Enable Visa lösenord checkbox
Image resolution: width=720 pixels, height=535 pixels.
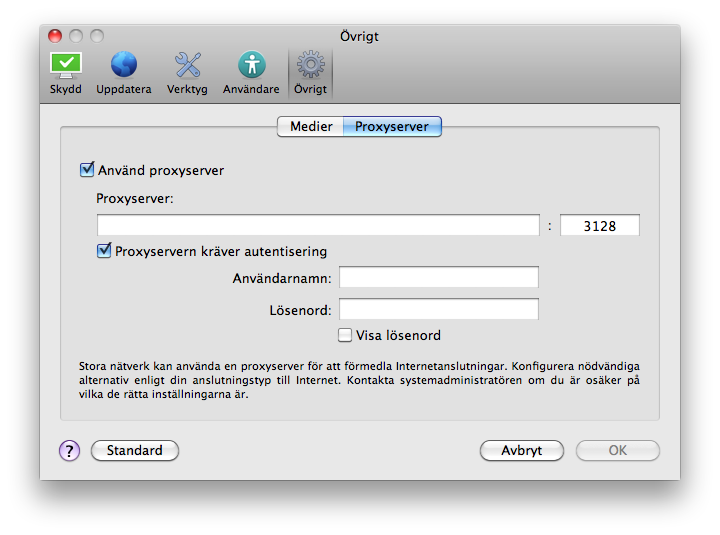point(345,335)
